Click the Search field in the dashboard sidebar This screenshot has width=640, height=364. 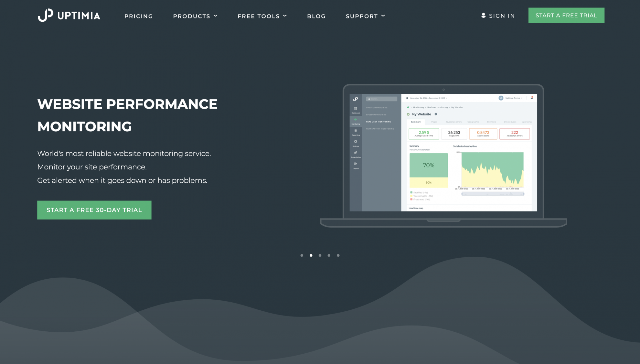[x=382, y=99]
